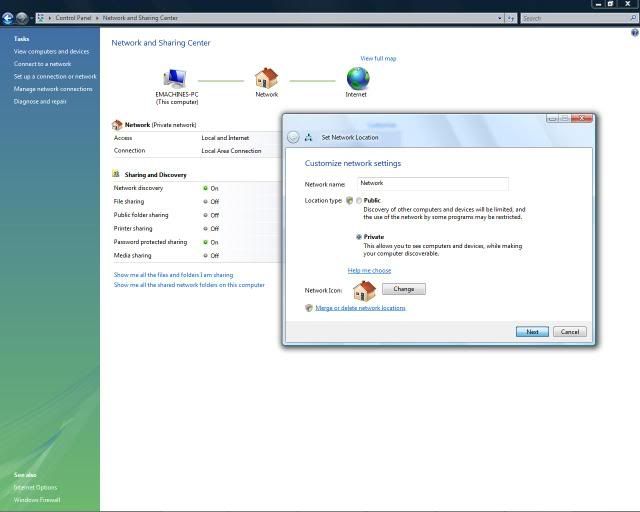Click the refresh icon beside address bar

(510, 18)
